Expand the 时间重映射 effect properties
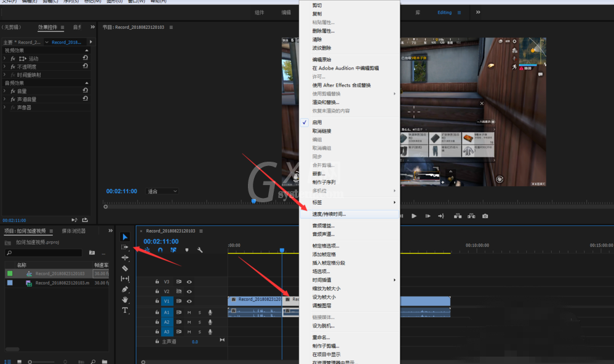The height and width of the screenshot is (364, 614). 5,75
